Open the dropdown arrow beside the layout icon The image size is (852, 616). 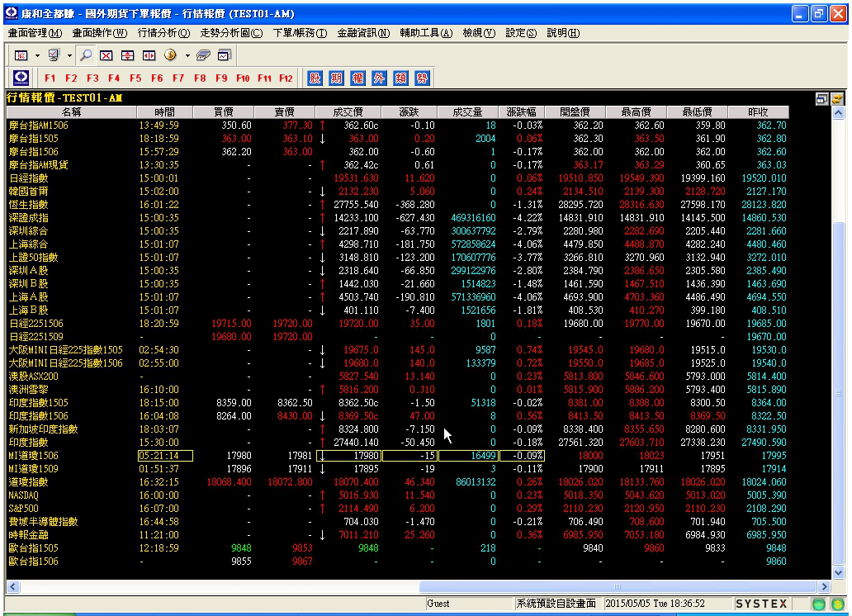click(37, 55)
